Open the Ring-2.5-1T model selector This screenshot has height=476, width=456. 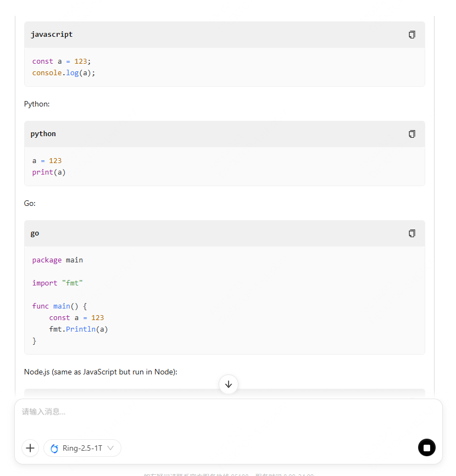pos(82,448)
